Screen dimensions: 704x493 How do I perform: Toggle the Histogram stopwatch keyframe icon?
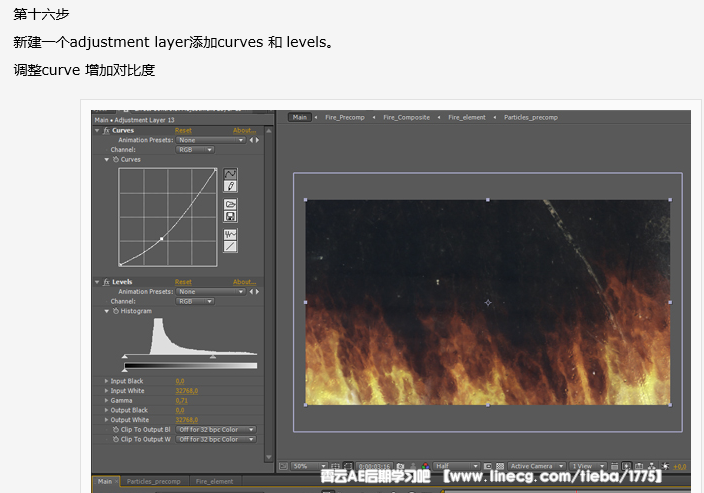[115, 312]
